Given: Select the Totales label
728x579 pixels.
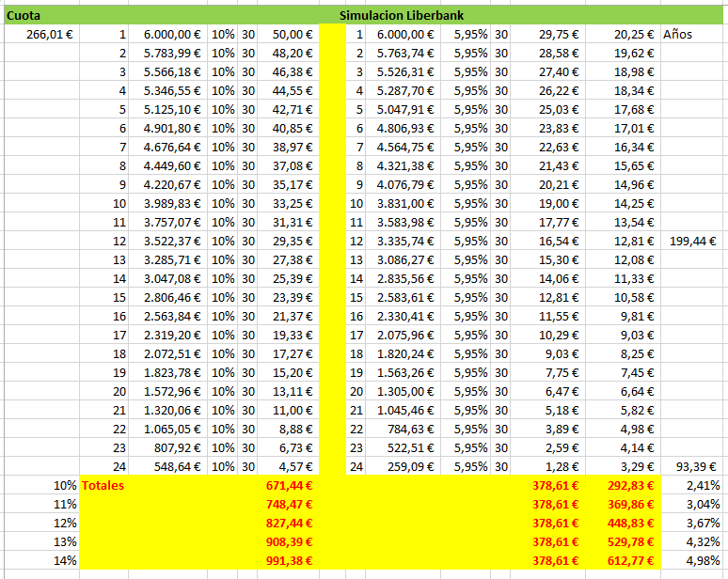Looking at the screenshot, I should click(x=103, y=485).
